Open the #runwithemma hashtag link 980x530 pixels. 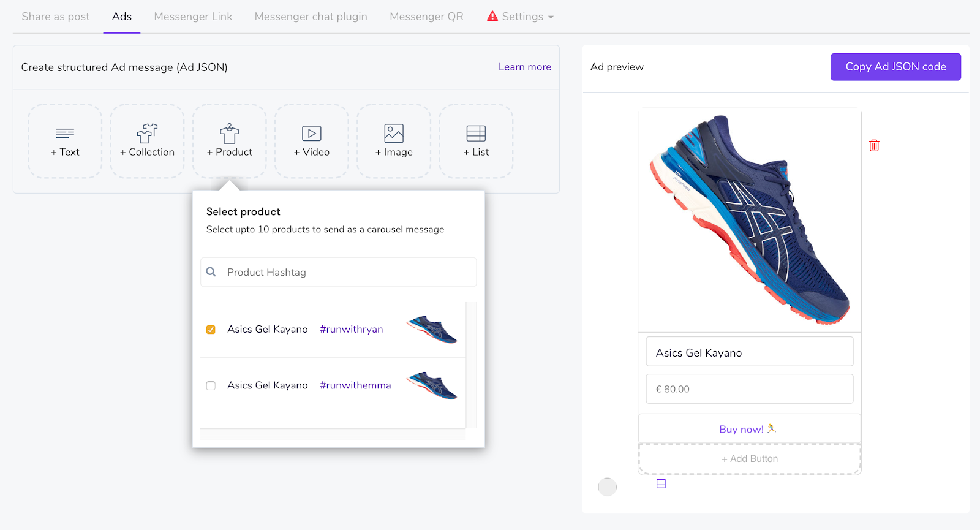pos(355,385)
